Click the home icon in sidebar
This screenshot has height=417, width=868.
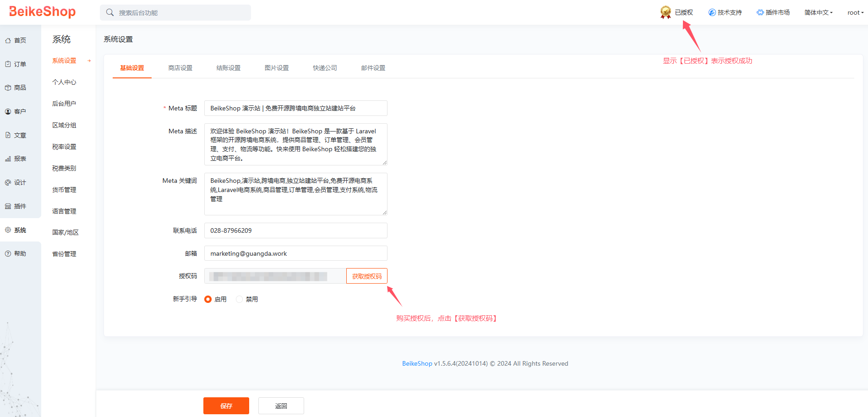[8, 40]
